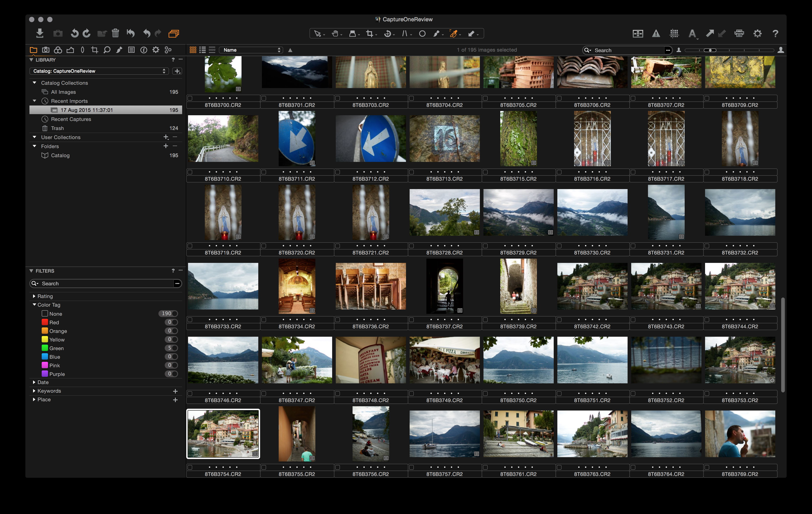Tick the checkbox under 8T6B3754.CR2 thumbnail
The image size is (812, 514).
tap(190, 467)
